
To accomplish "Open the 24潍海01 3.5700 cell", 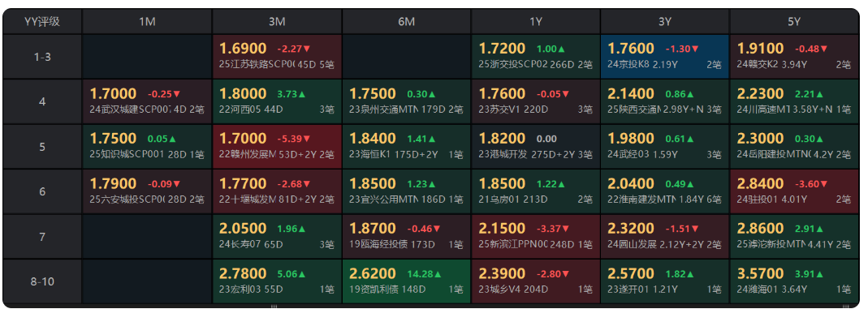I will tap(794, 281).
